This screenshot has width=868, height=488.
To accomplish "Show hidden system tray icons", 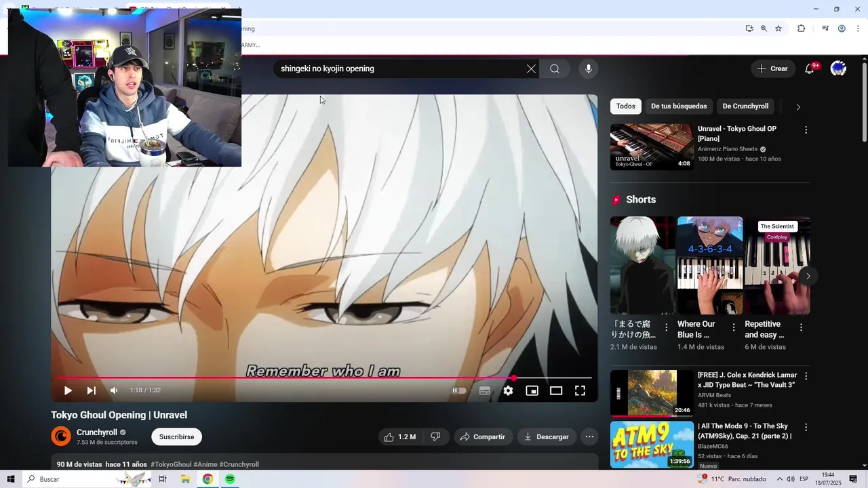I will [779, 479].
